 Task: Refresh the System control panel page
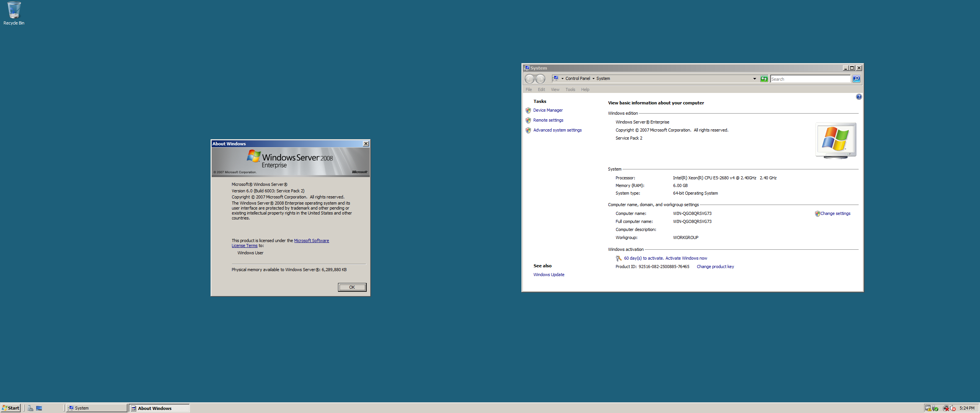pyautogui.click(x=764, y=79)
